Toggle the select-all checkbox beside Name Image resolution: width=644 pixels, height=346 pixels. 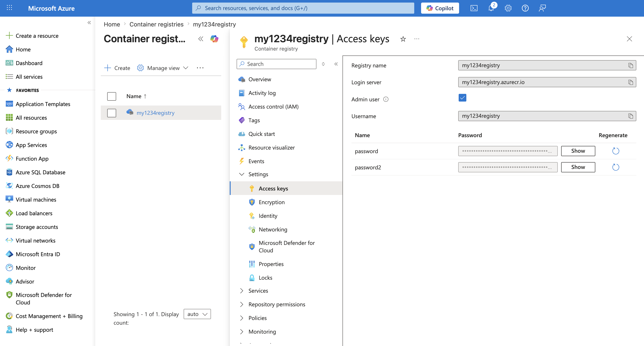pos(111,96)
